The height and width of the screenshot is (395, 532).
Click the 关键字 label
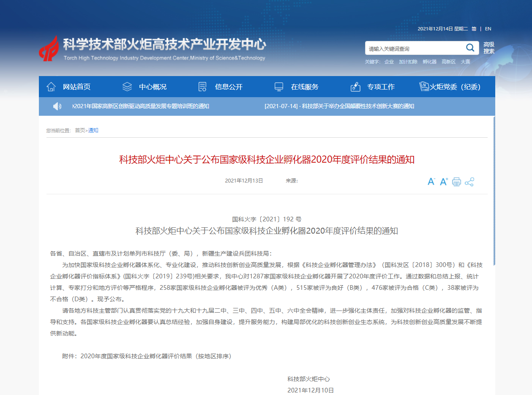tap(373, 62)
